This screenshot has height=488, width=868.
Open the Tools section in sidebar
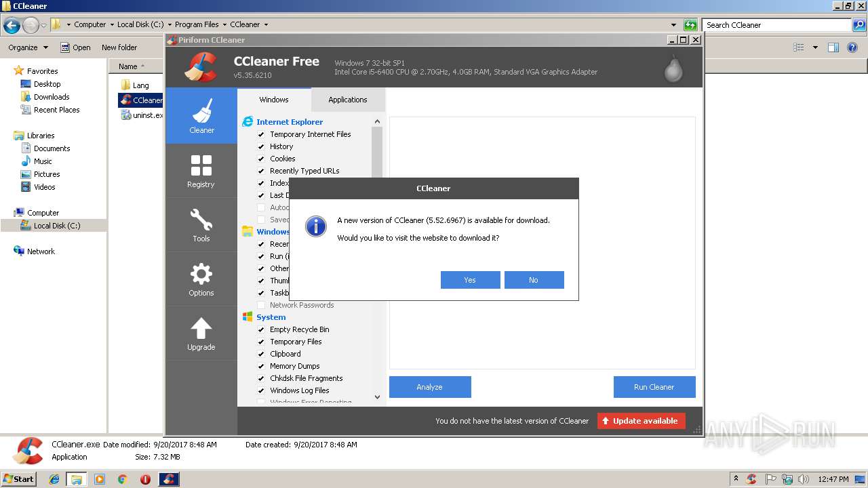(x=201, y=225)
